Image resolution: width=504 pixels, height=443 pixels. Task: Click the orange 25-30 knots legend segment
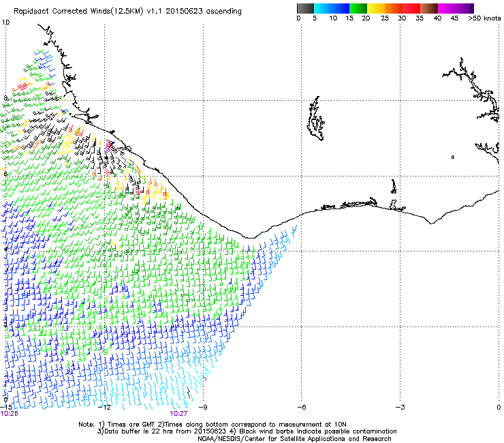[x=394, y=8]
